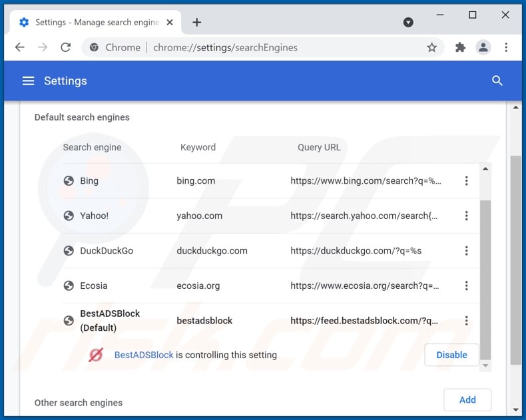Select the BestADSBlock (Default) entry name

110,321
